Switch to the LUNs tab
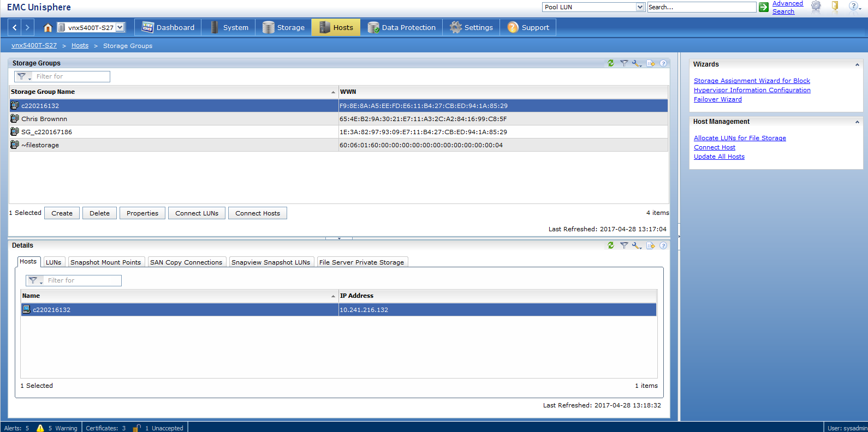Screen dimensions: 868x432 pyautogui.click(x=53, y=262)
